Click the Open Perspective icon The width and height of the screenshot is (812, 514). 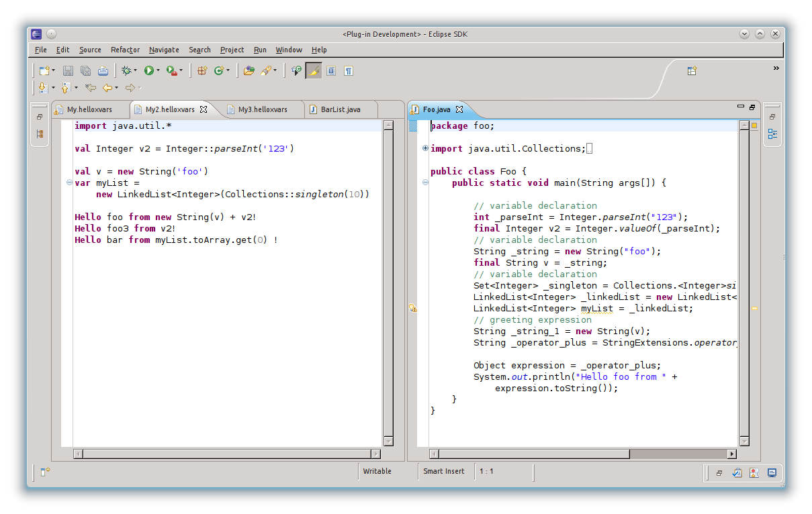tap(692, 70)
